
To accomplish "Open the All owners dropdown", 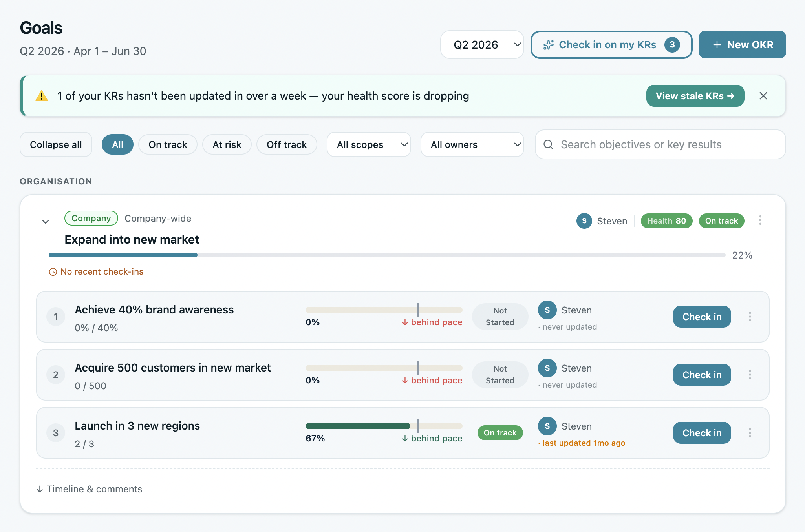I will tap(472, 144).
